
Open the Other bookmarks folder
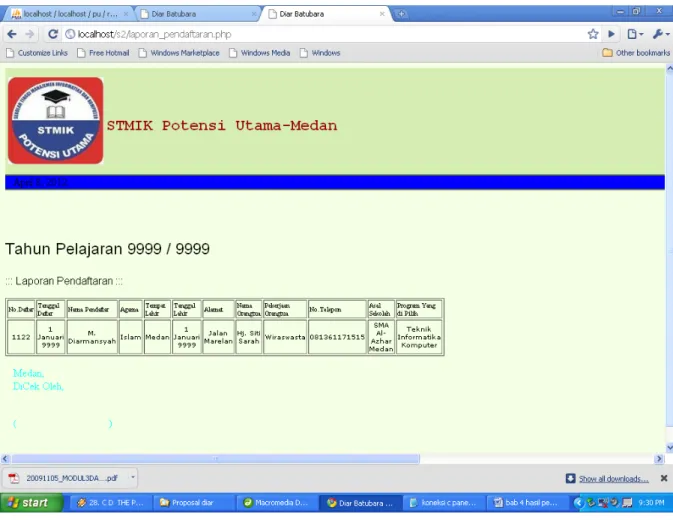636,53
